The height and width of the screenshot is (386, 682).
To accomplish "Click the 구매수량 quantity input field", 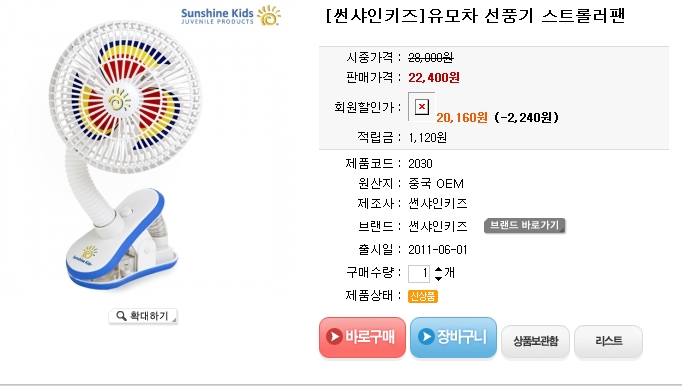I will (x=419, y=274).
